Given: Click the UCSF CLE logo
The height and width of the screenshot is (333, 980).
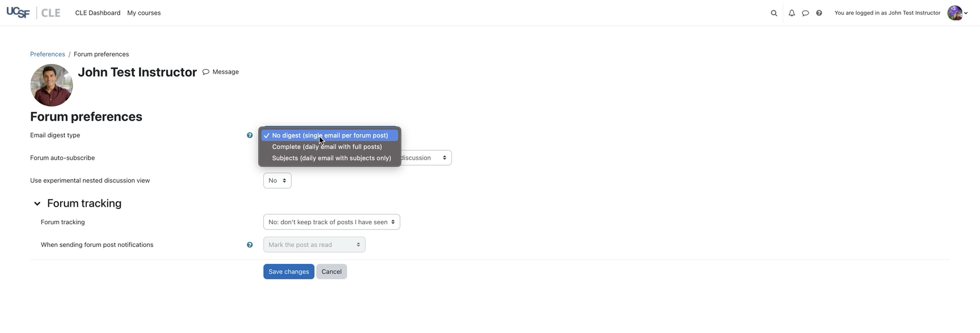Looking at the screenshot, I should pyautogui.click(x=33, y=13).
